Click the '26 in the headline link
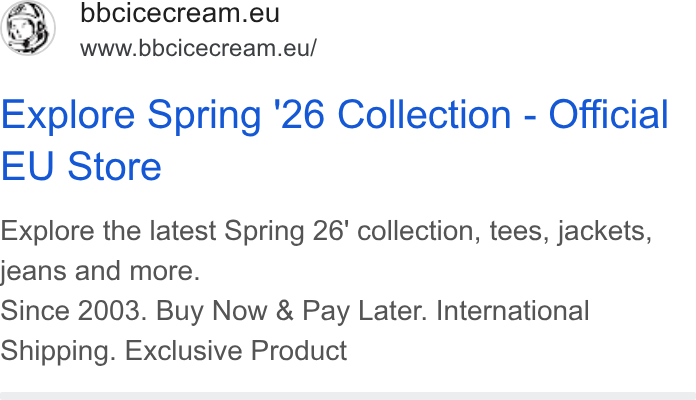Image resolution: width=696 pixels, height=400 pixels. (300, 115)
